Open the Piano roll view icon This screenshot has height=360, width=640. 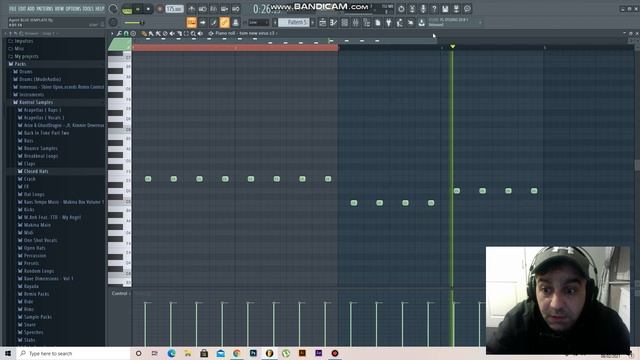point(333,23)
